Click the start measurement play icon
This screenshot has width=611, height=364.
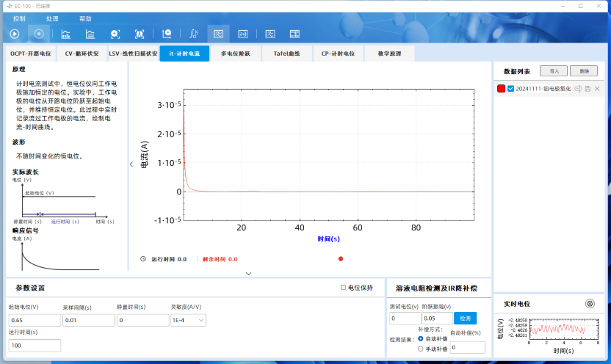pos(15,34)
